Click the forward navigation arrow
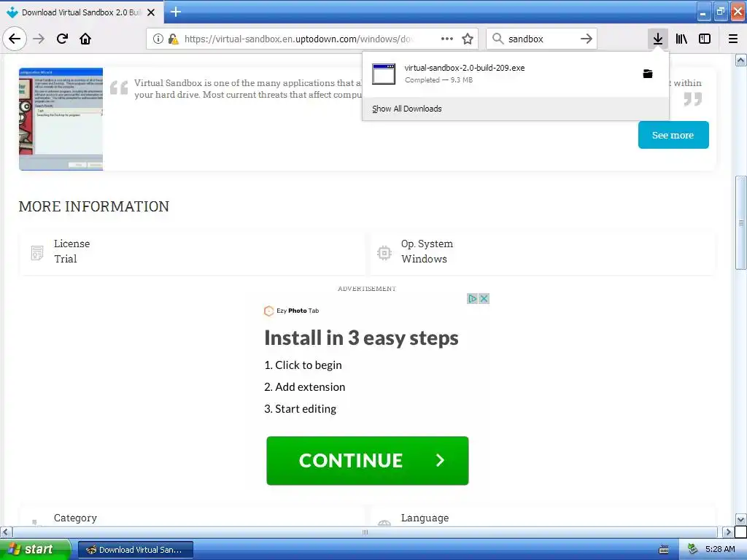The image size is (747, 560). click(39, 39)
